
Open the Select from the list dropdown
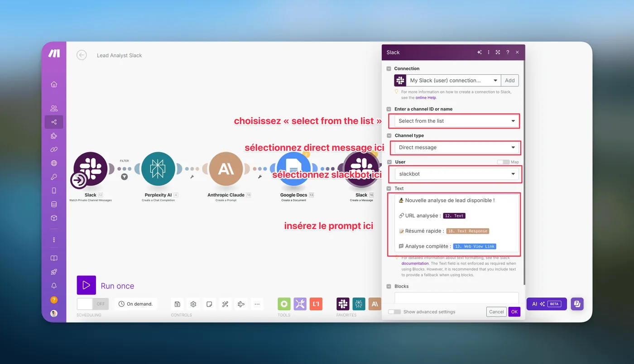click(x=456, y=121)
